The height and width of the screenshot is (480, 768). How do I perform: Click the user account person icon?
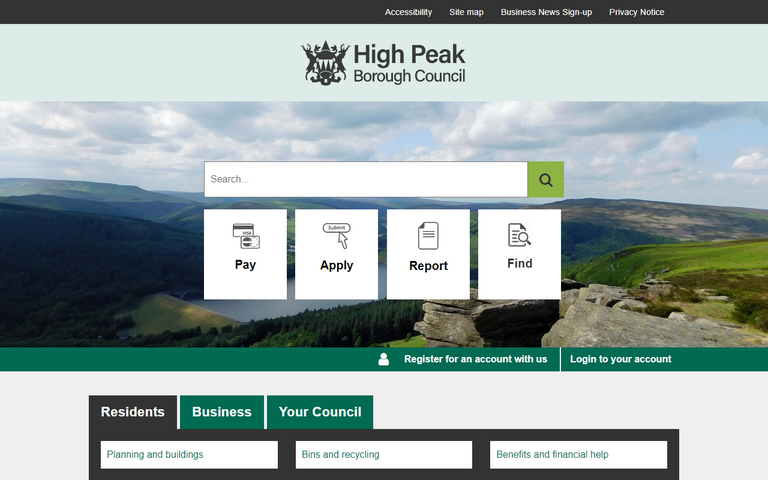(384, 359)
